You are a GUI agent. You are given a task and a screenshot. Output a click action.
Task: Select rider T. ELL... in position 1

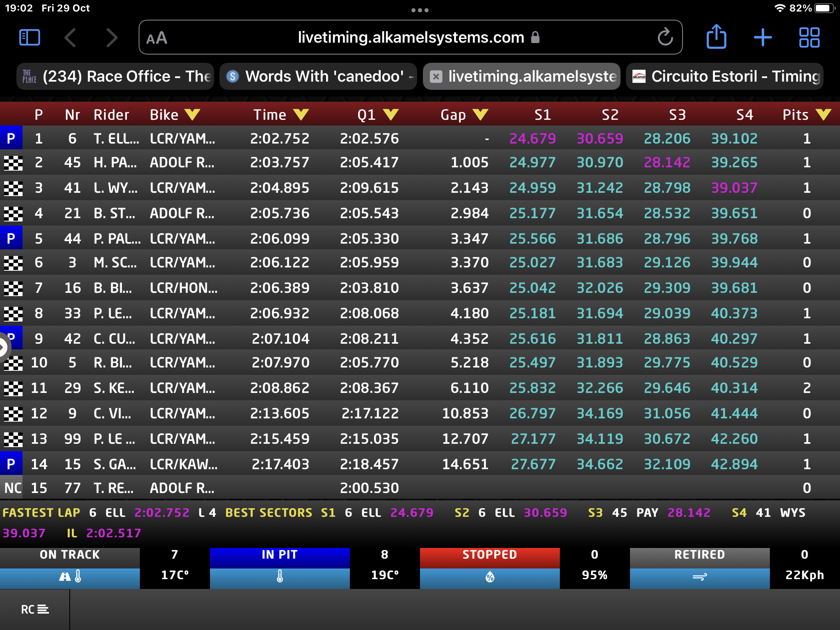[x=116, y=139]
